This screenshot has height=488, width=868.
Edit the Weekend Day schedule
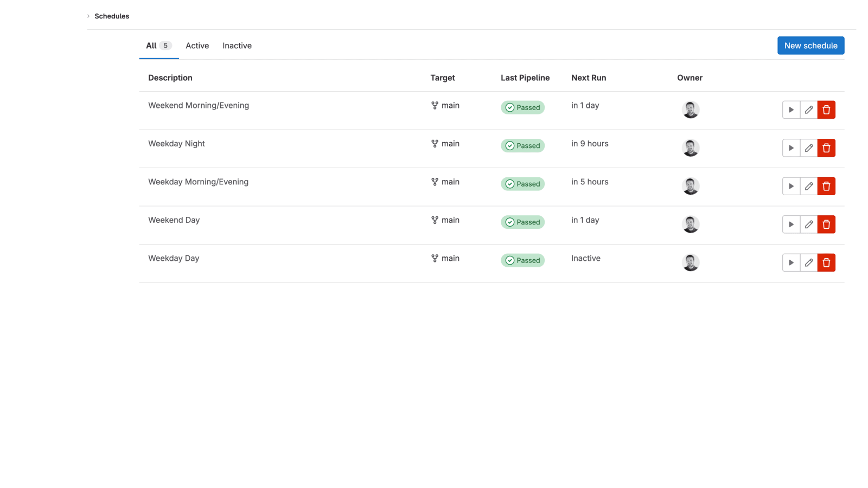click(x=809, y=224)
